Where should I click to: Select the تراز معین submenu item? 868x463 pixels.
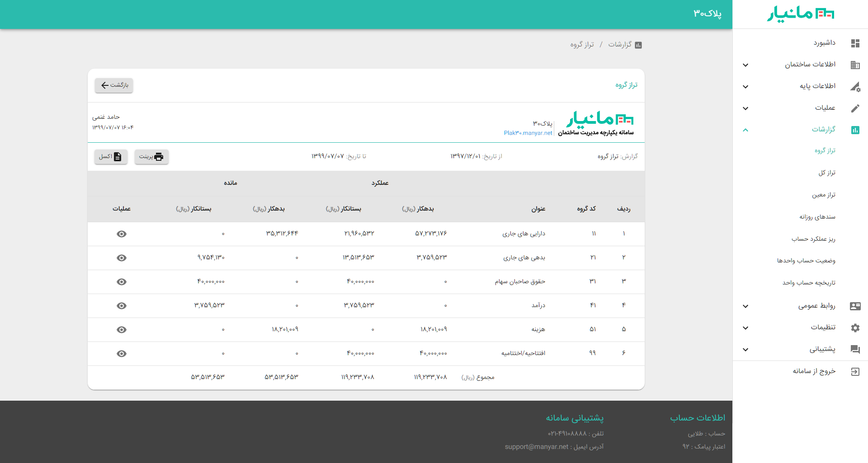click(824, 195)
